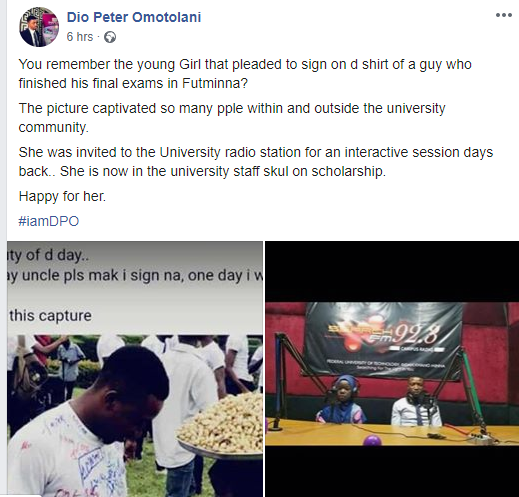Click the paragraph mentioning Futminna final exams

click(245, 74)
